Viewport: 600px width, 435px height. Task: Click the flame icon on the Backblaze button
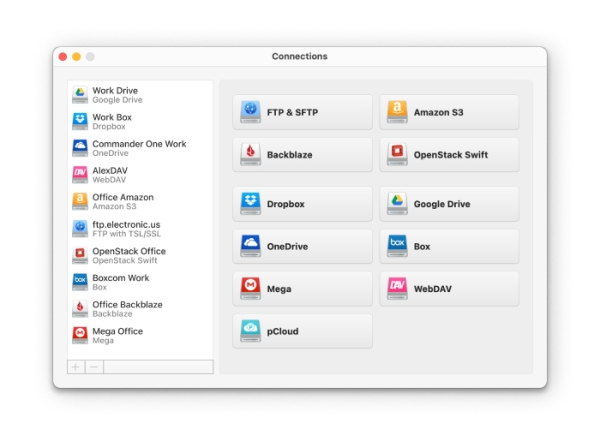pos(251,154)
